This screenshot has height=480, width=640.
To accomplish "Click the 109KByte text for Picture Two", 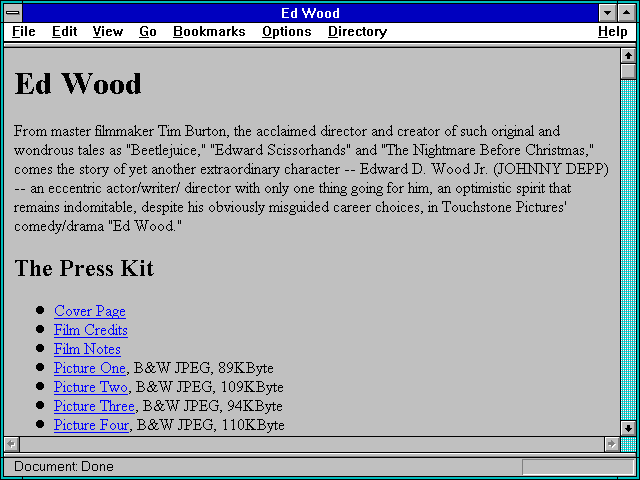I will [x=252, y=387].
